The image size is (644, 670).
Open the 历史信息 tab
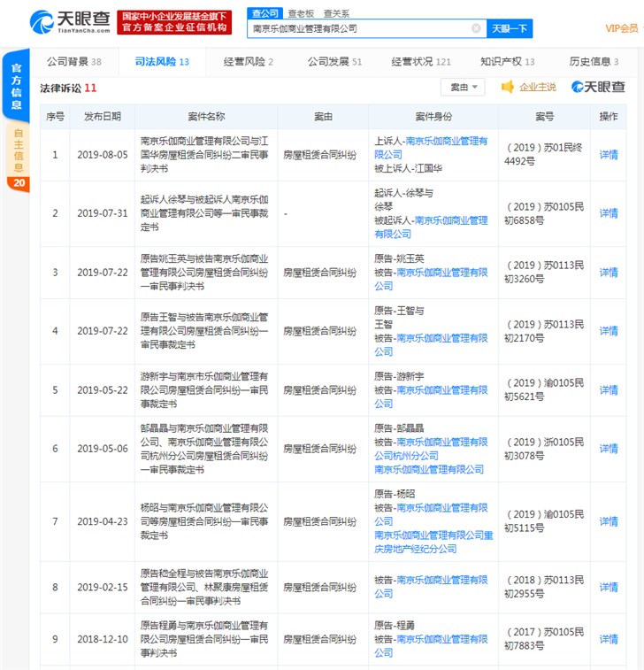click(x=594, y=62)
